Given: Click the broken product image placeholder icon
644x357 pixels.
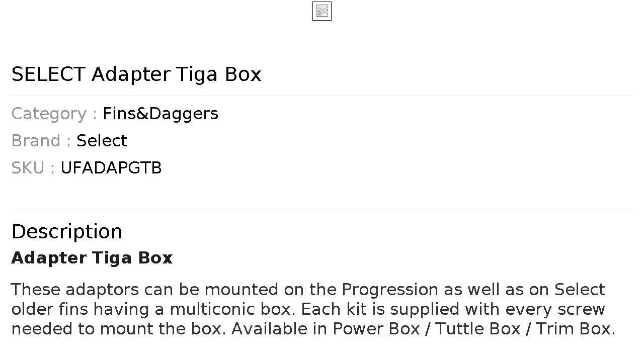Looking at the screenshot, I should pyautogui.click(x=322, y=11).
